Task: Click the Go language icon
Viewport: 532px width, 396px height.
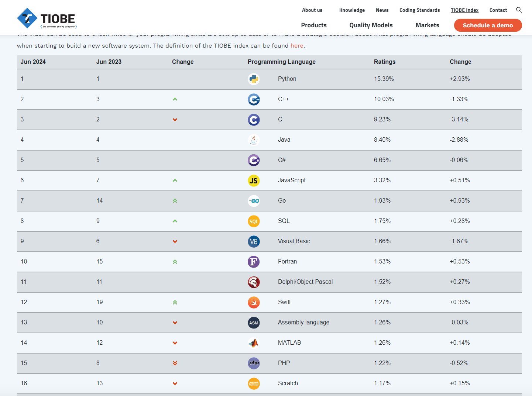Action: pos(254,201)
